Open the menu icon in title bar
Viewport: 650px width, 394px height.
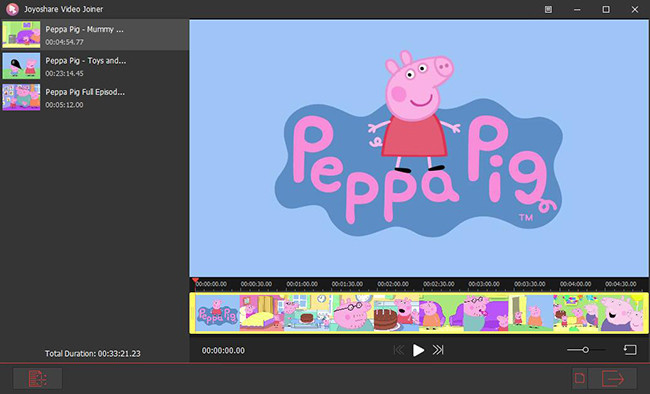[x=548, y=9]
